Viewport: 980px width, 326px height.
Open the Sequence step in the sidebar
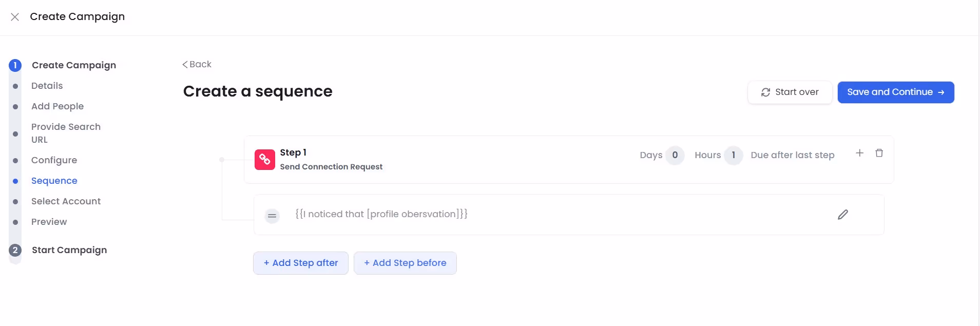tap(54, 180)
